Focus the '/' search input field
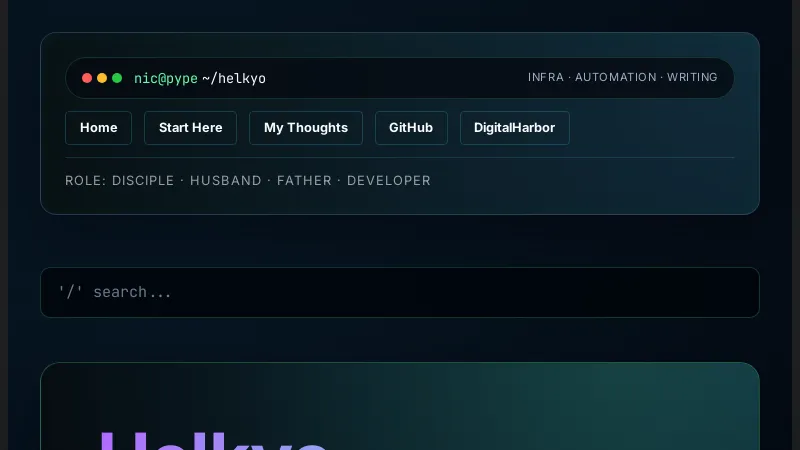 coord(400,292)
